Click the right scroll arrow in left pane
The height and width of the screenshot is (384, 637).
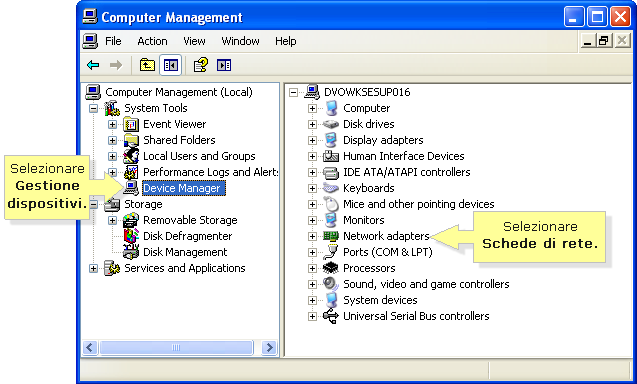tap(269, 348)
